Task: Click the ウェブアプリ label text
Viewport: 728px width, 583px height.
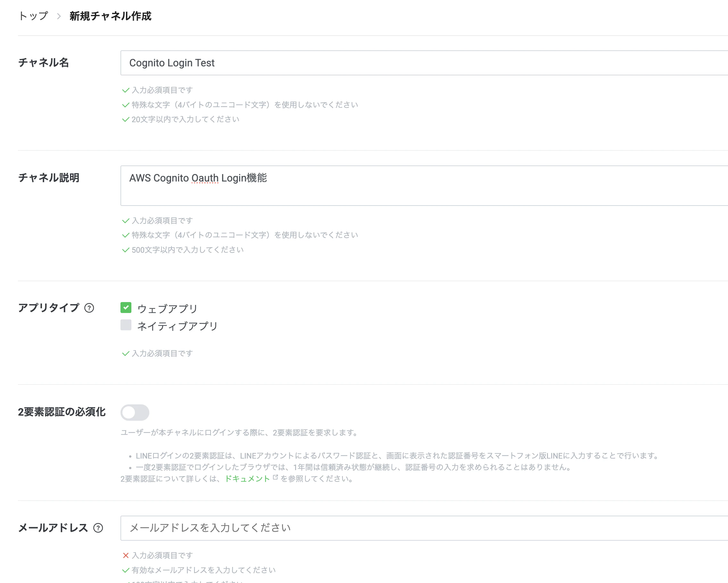Action: point(167,308)
